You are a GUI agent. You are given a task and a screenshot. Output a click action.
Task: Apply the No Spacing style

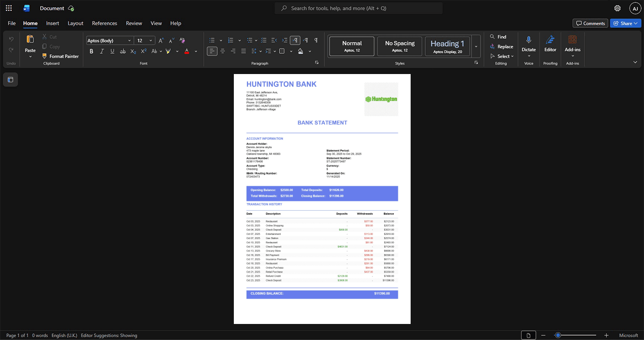pyautogui.click(x=400, y=46)
